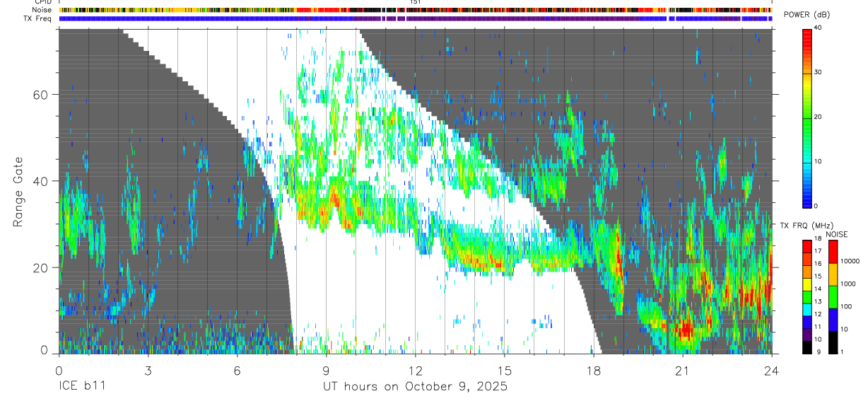Click the 20 label on the power colorbar

coord(818,117)
